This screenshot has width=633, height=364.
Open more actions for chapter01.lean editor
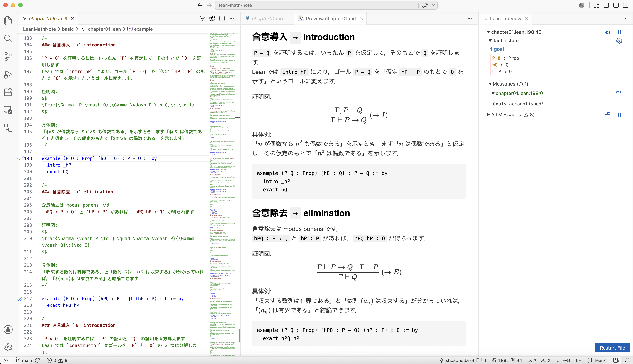[232, 19]
